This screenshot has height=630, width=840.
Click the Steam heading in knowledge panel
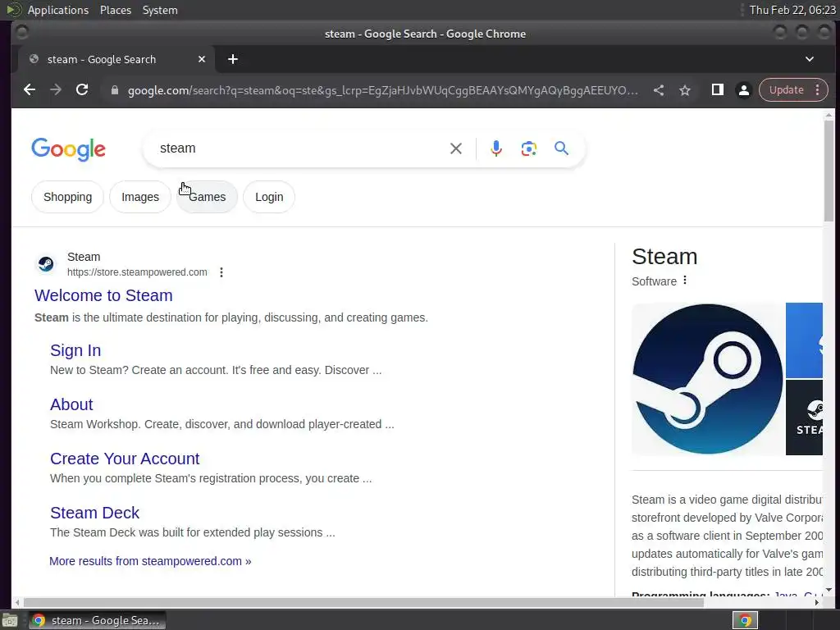click(664, 257)
